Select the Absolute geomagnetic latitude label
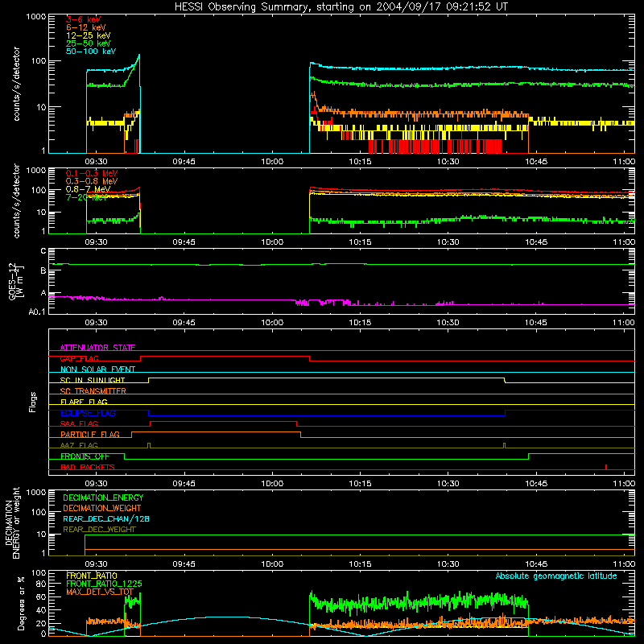The image size is (644, 644). coord(556,576)
